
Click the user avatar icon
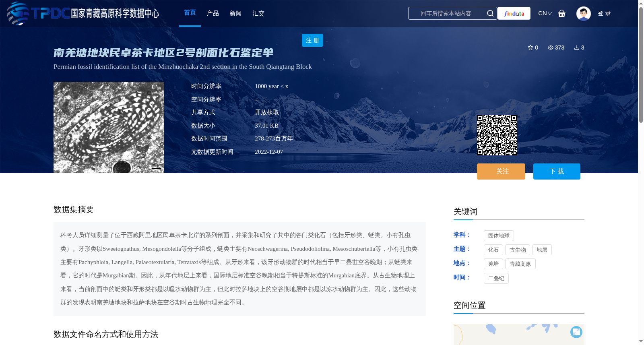(583, 13)
